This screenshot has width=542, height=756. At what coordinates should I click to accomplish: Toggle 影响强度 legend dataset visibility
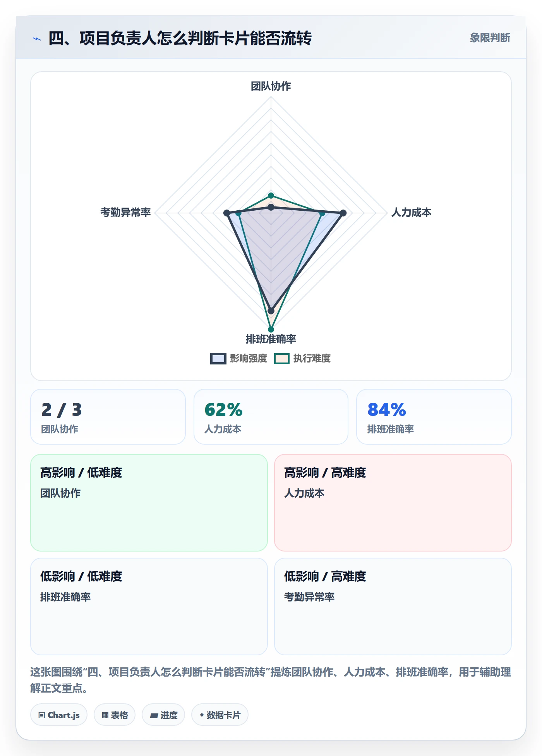[239, 358]
